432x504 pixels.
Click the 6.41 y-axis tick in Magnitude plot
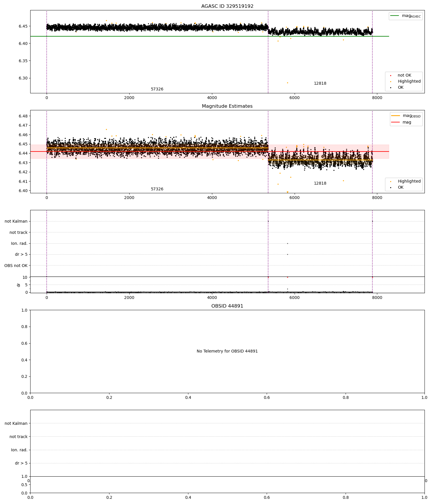tap(23, 181)
